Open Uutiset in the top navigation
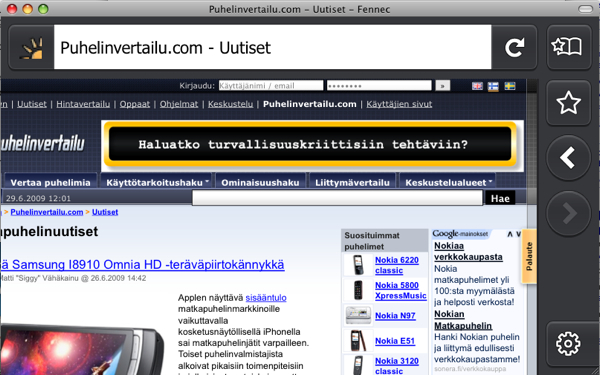600x375 pixels. point(32,104)
